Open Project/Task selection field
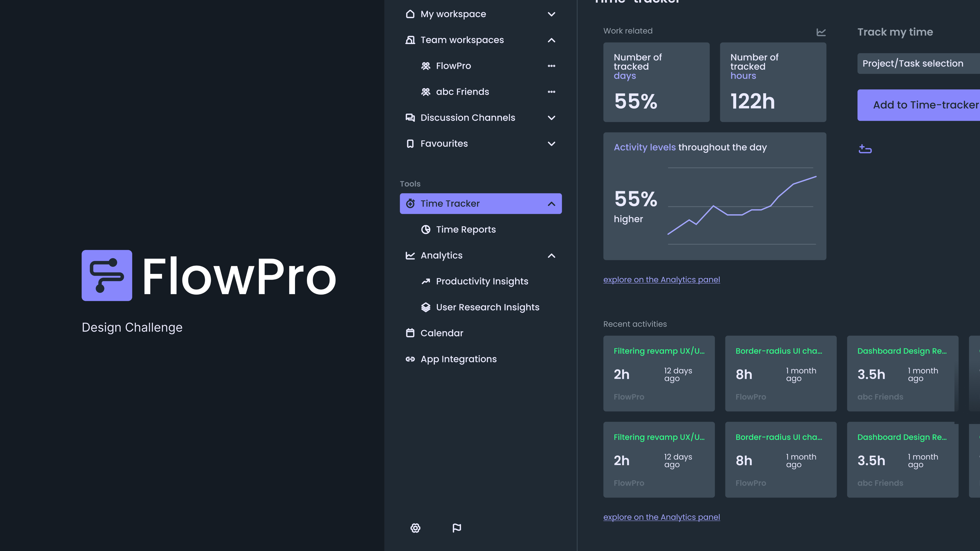 coord(918,64)
